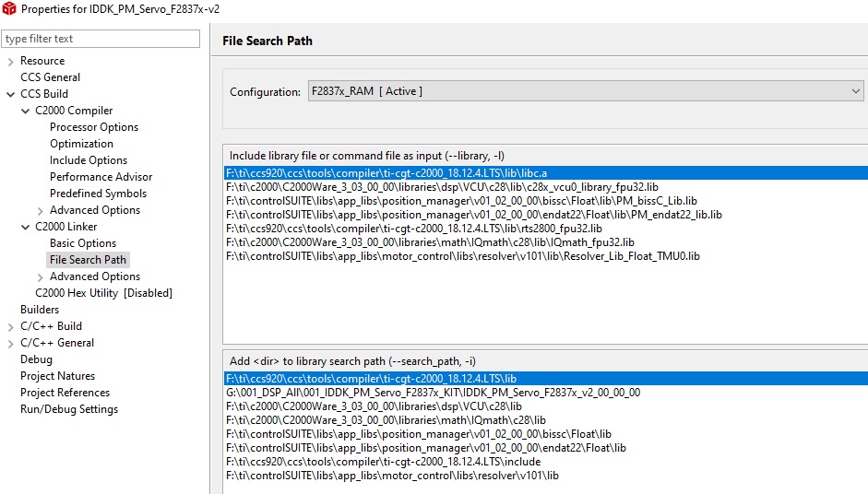The image size is (868, 494).
Task: Select the C/C++ General label
Action: pos(57,343)
